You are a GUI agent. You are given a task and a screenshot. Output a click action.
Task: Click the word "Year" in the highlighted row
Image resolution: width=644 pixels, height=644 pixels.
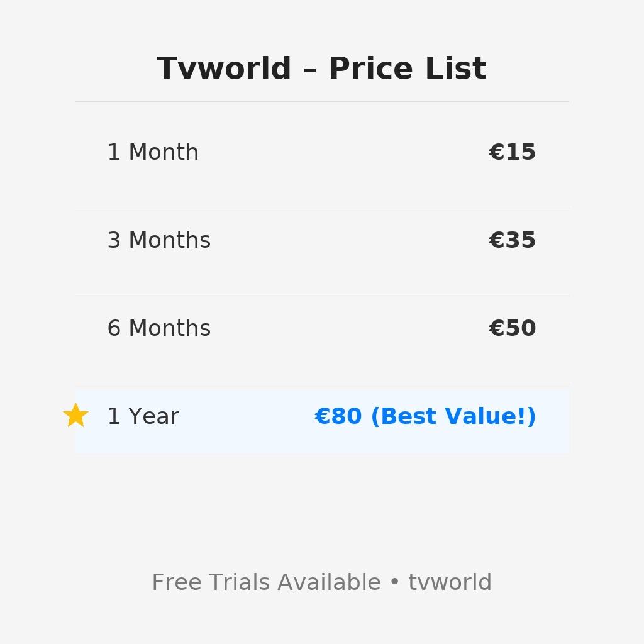(153, 416)
